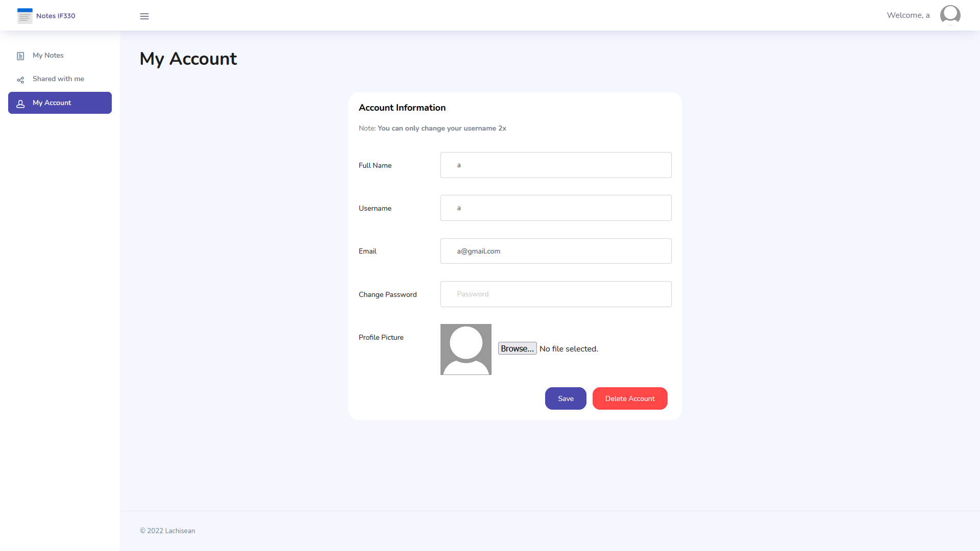
Task: Select My Account sidebar item
Action: coord(60,103)
